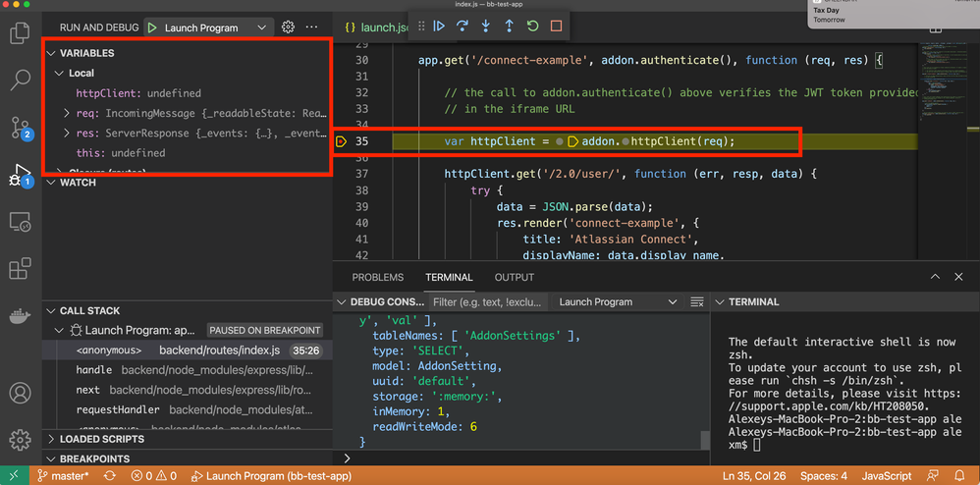Select the handle call stack frame

[x=94, y=370]
